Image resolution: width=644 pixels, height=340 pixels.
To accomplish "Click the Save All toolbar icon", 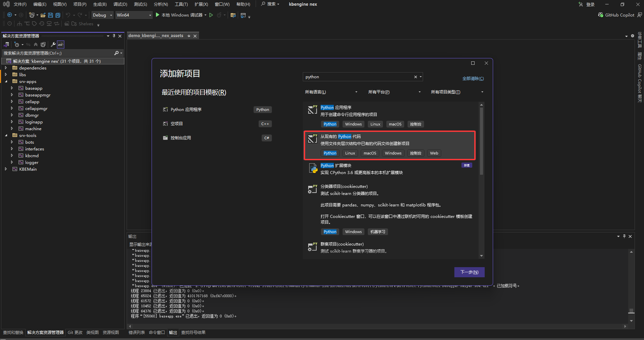I will [x=58, y=15].
